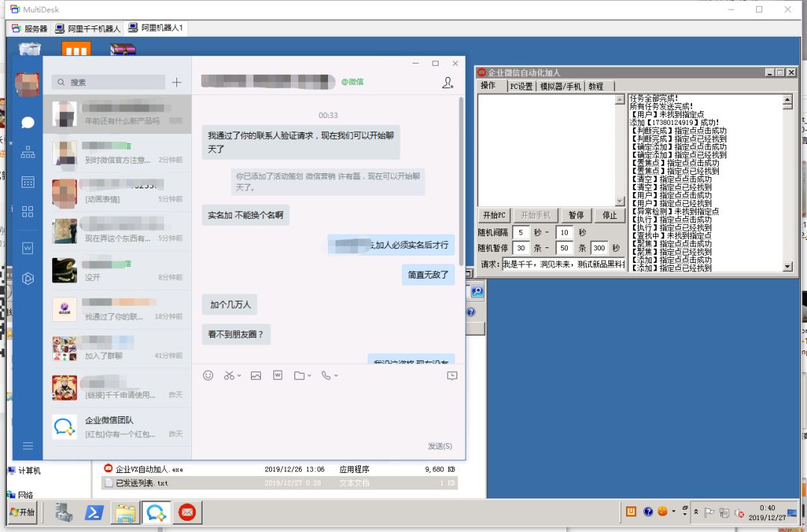807x532 pixels.
Task: Click the 随机暂停 field showing 50
Action: click(565, 248)
